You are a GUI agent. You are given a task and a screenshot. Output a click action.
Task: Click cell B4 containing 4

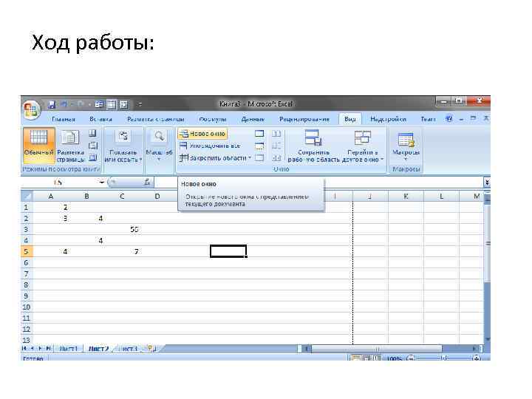click(x=86, y=240)
